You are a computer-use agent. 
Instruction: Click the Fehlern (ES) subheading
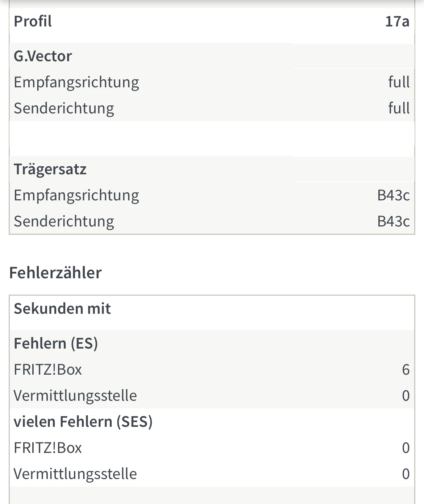click(x=56, y=343)
